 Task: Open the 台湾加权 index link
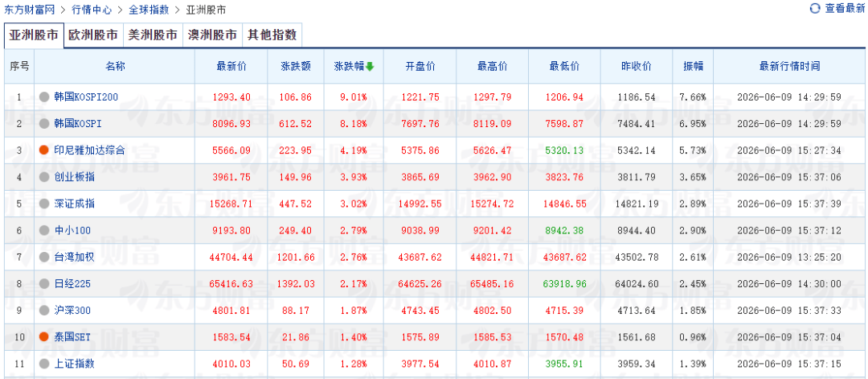tap(74, 257)
